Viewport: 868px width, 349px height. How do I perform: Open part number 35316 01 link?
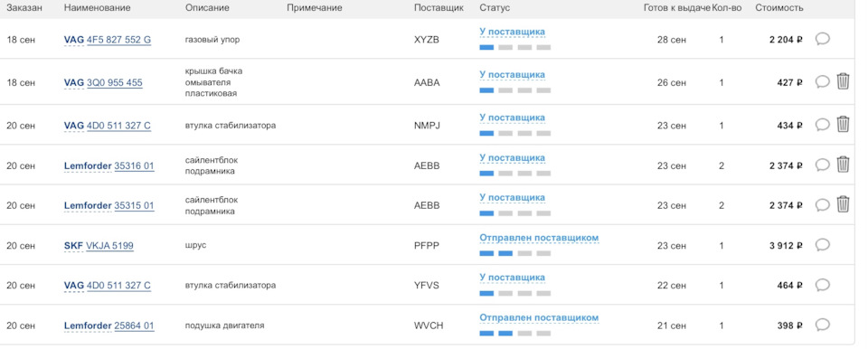pos(134,165)
